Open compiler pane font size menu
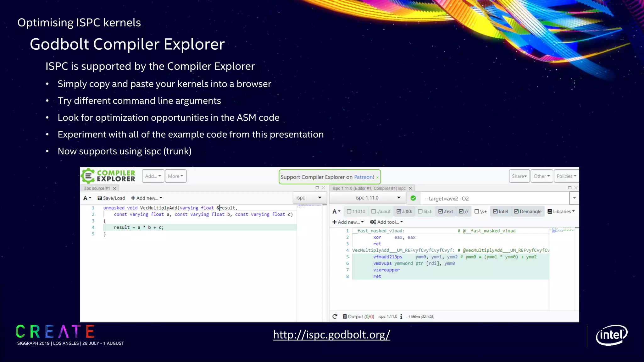 (336, 211)
